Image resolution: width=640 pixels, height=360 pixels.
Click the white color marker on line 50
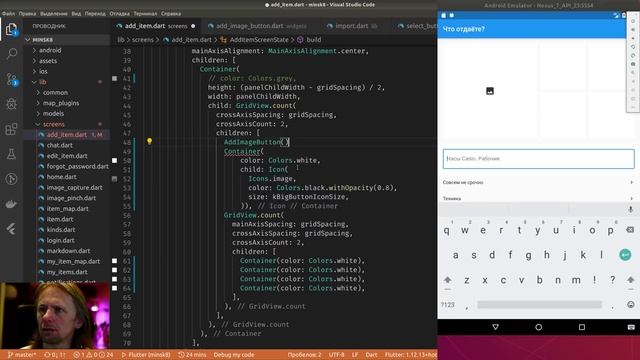[115, 160]
